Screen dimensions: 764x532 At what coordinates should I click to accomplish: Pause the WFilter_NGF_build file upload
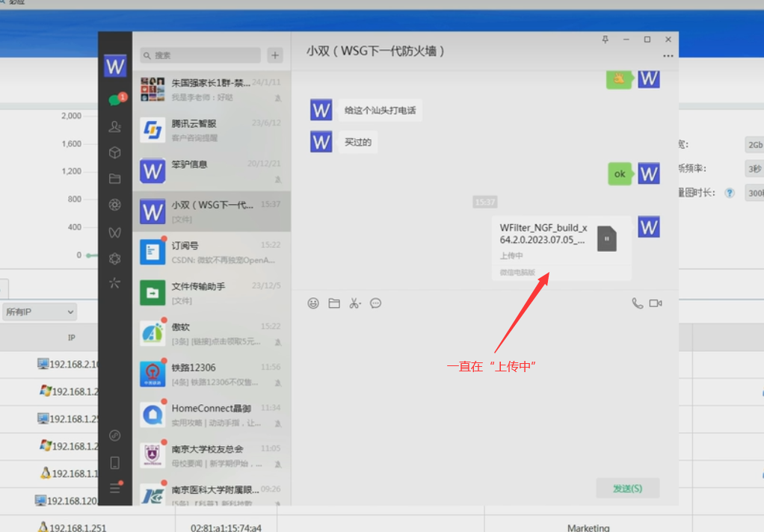click(x=606, y=239)
